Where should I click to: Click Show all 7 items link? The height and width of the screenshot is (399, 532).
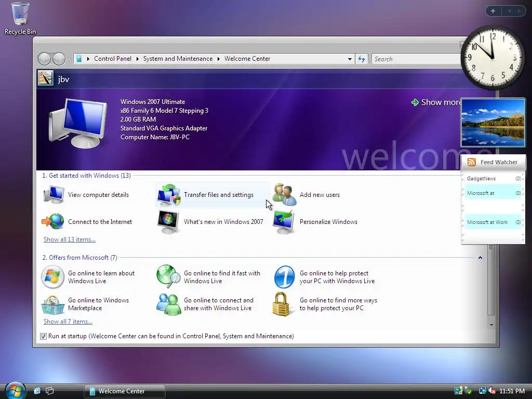pyautogui.click(x=68, y=321)
